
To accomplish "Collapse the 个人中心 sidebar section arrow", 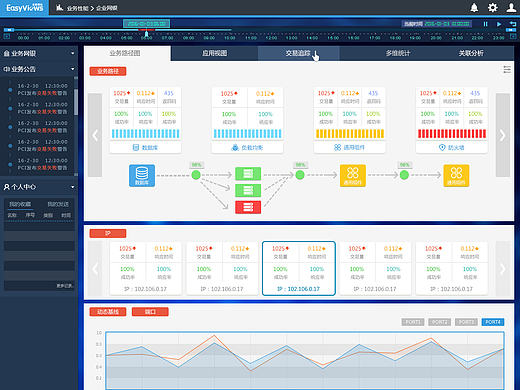I will click(73, 187).
